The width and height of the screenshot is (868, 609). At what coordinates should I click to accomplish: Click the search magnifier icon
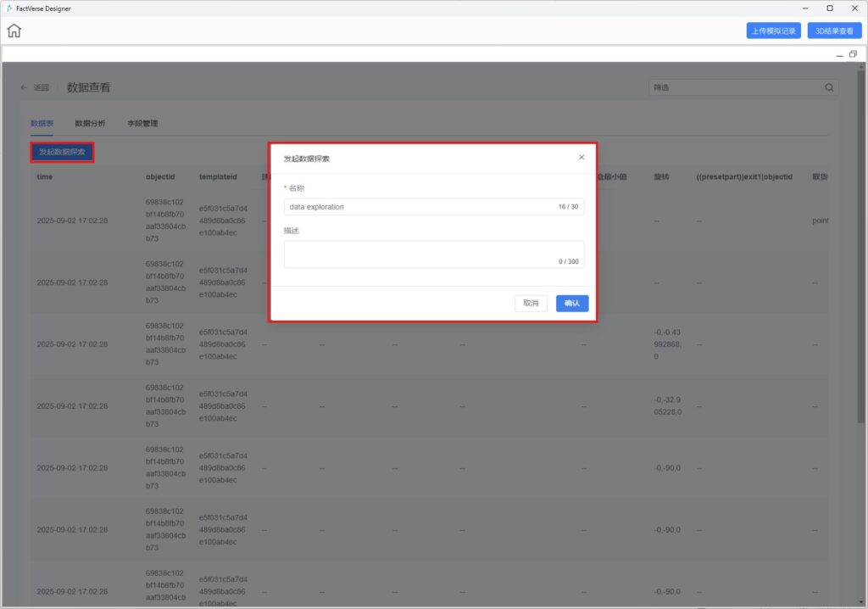pyautogui.click(x=829, y=87)
